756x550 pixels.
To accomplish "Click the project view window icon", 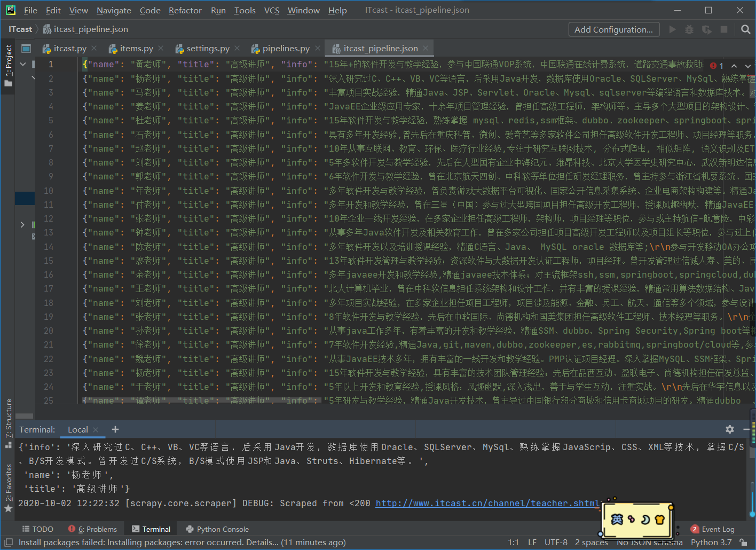I will (x=26, y=48).
